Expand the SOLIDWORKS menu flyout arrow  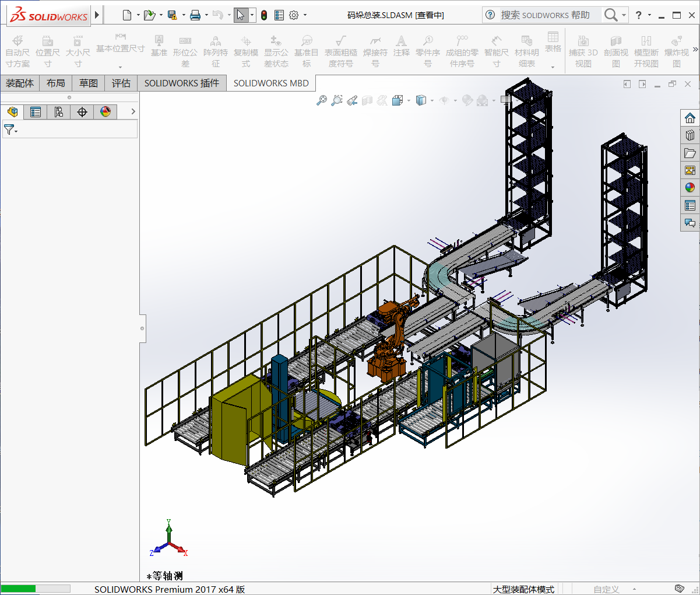(97, 15)
